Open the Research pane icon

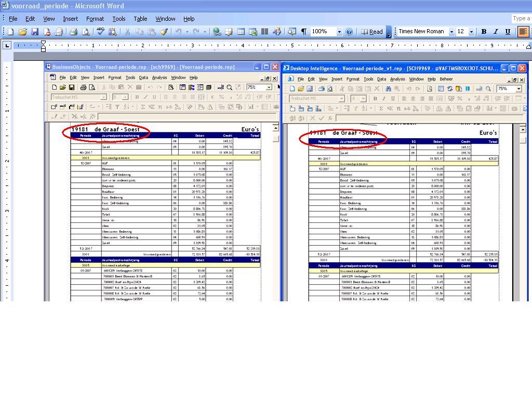113,32
